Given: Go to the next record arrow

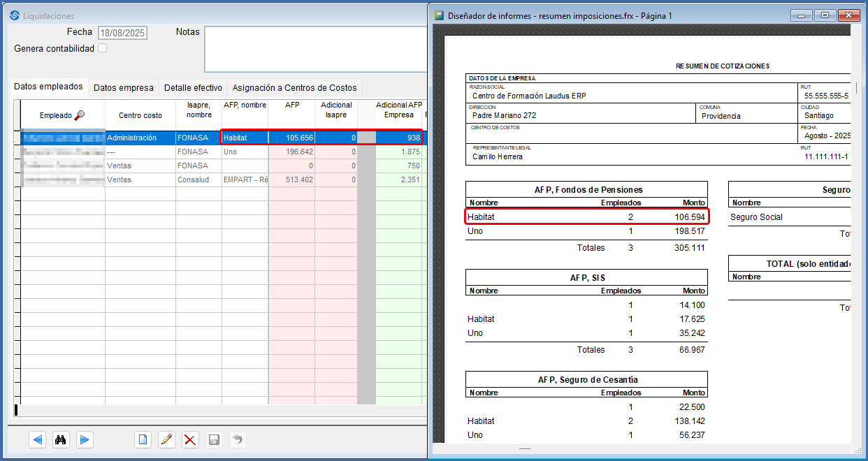Looking at the screenshot, I should click(x=84, y=439).
